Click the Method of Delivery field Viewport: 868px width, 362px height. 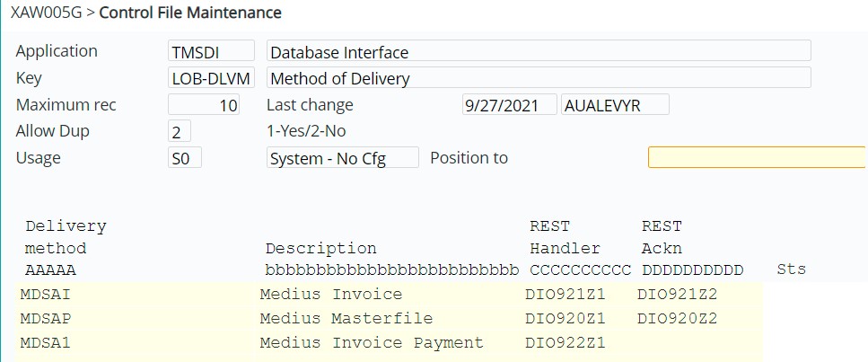539,78
